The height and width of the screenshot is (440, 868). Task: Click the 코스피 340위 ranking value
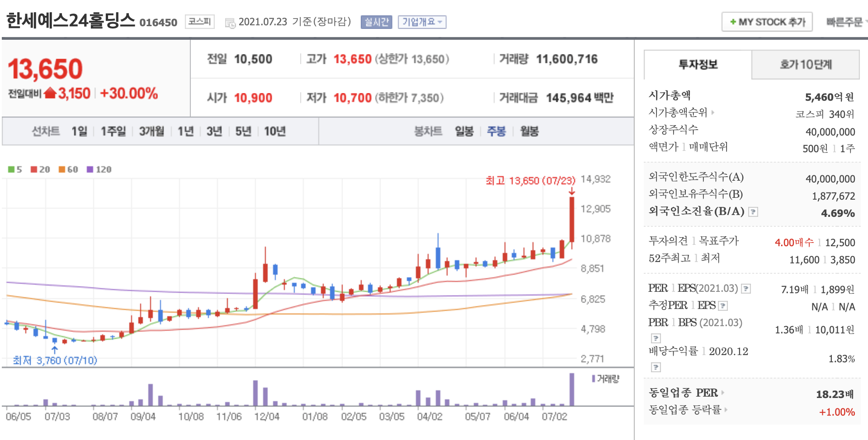(825, 114)
